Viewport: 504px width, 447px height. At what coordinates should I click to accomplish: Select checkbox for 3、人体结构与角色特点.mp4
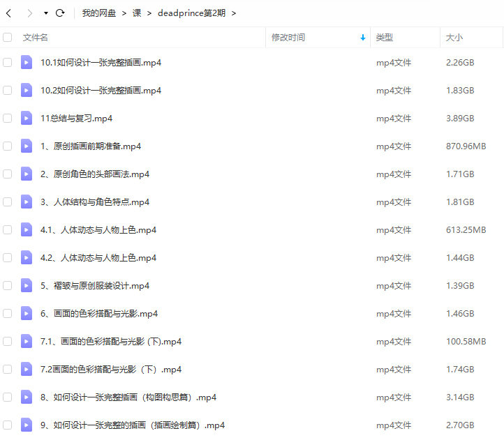pos(8,202)
